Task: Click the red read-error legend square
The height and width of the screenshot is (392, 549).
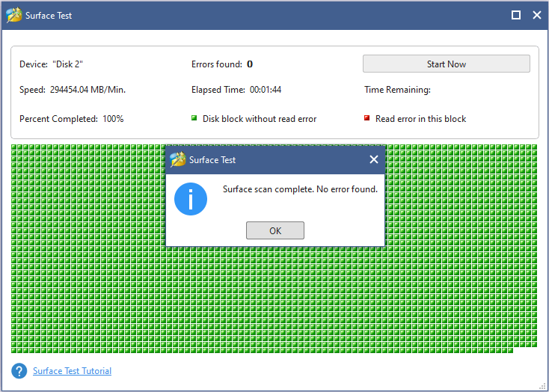Action: (x=366, y=118)
